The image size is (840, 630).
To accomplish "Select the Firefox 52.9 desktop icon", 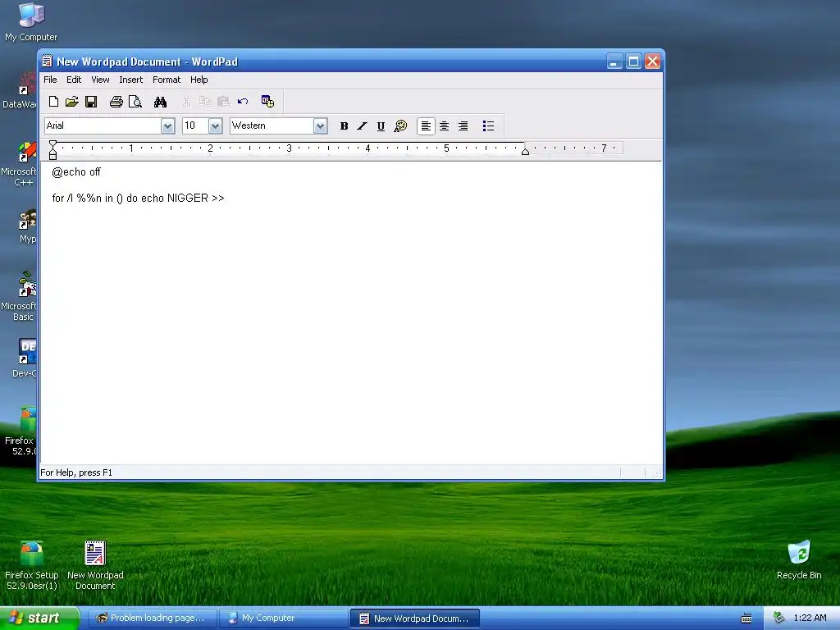I will point(21,431).
